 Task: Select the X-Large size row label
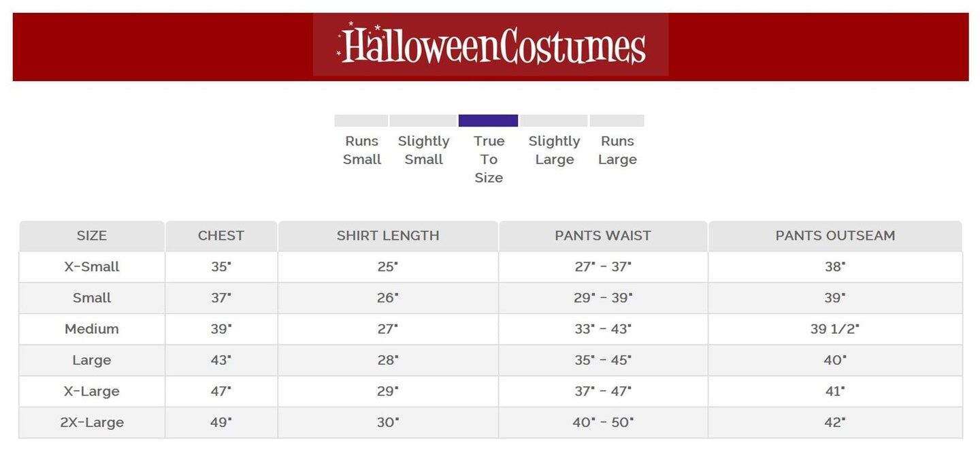point(92,392)
